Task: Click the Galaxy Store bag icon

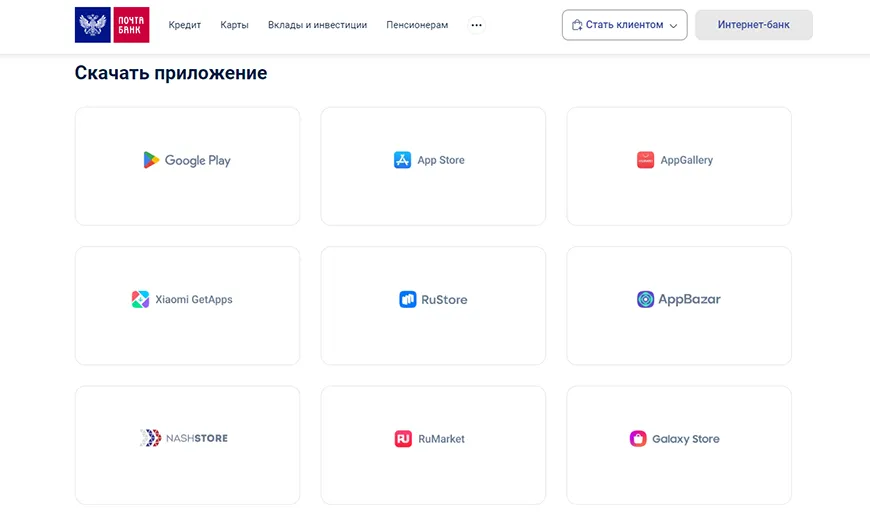Action: click(x=637, y=439)
